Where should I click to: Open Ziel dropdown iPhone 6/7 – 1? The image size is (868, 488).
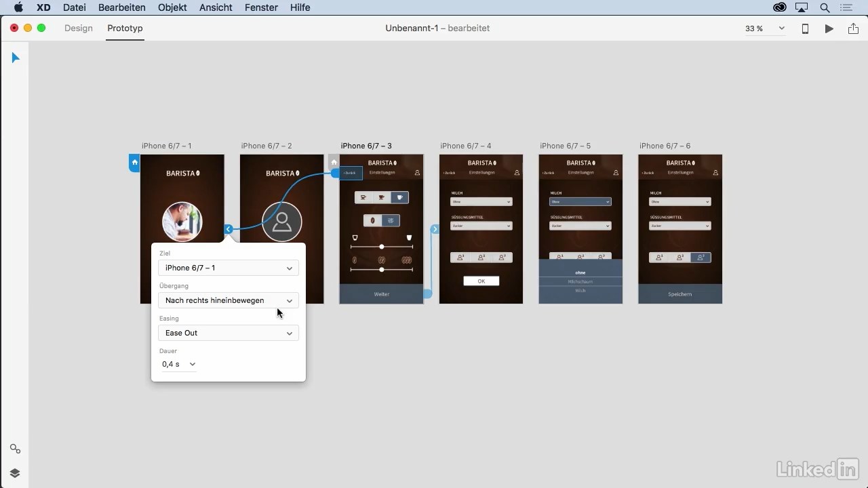[229, 268]
